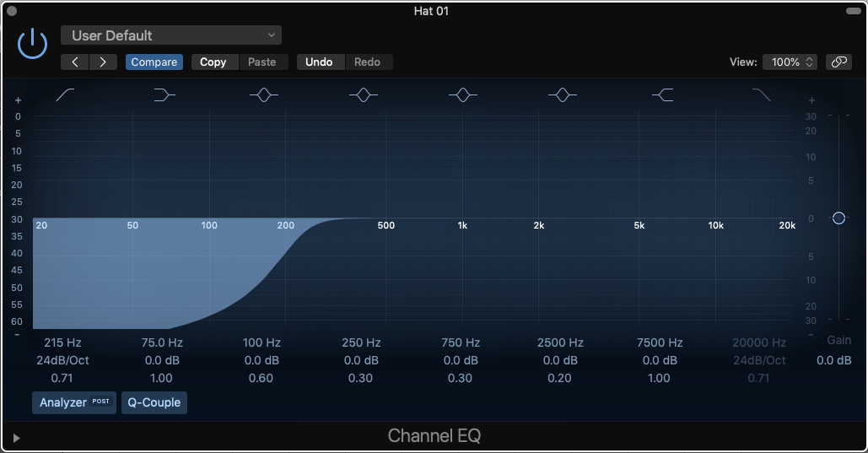Select the 2500 Hz frequency value
Image resolution: width=868 pixels, height=453 pixels.
tap(560, 342)
